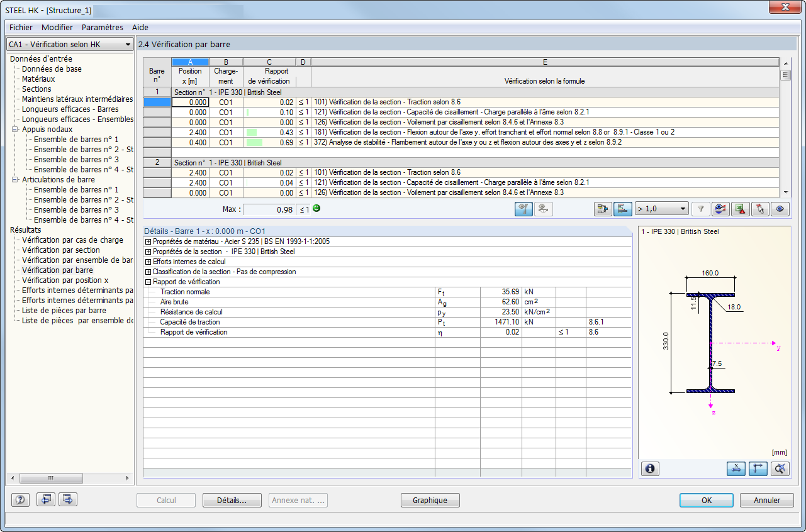Screen dimensions: 806x532
Task: Collapse the Appuis nodaux tree node
Action: 15,130
